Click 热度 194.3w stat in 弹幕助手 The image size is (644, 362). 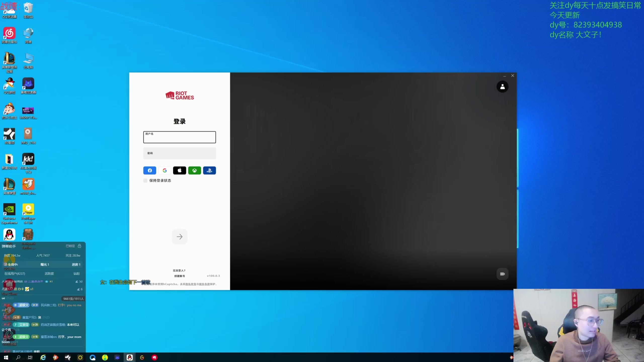tap(12, 255)
